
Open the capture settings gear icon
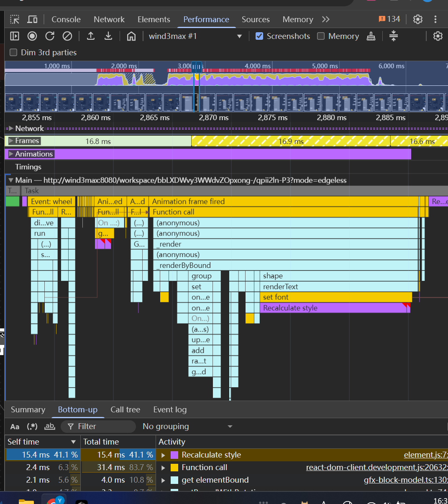[x=438, y=36]
